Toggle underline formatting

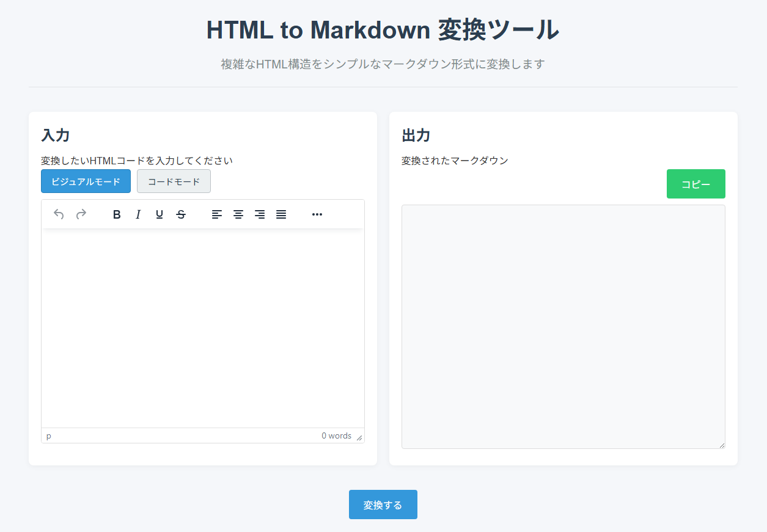(x=160, y=214)
